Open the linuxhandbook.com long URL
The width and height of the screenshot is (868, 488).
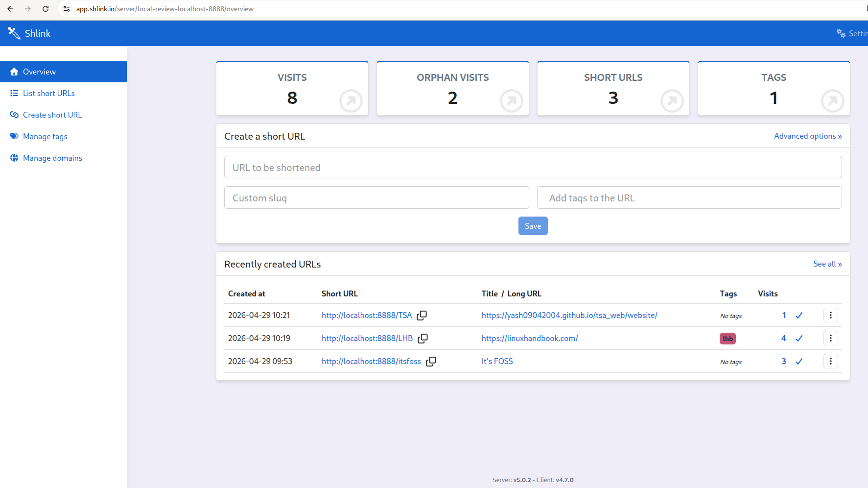(530, 338)
